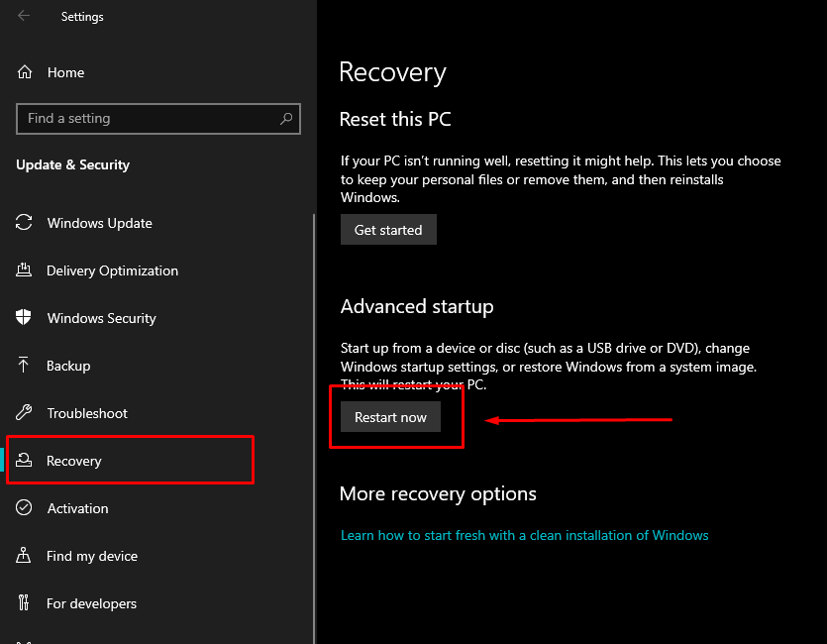The width and height of the screenshot is (827, 644).
Task: Open the Troubleshoot section
Action: (x=87, y=413)
